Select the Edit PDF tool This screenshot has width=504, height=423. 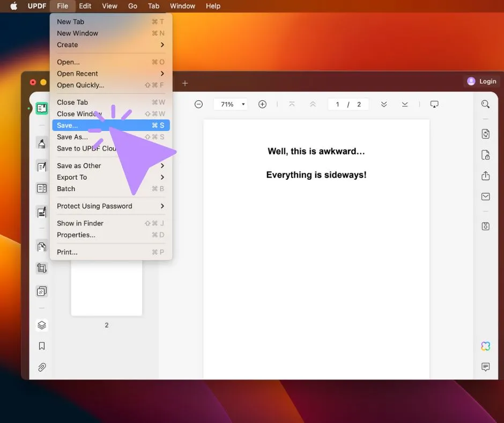pos(42,167)
